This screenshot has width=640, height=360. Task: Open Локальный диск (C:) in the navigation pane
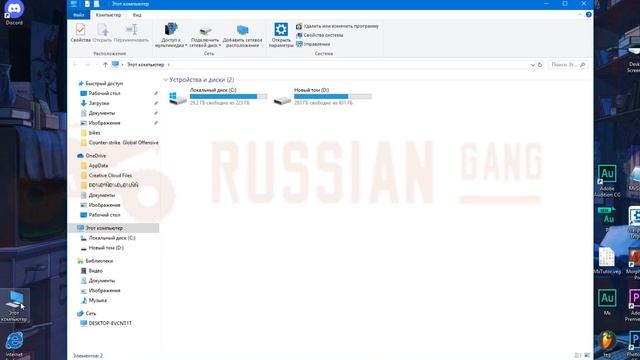[x=112, y=238]
